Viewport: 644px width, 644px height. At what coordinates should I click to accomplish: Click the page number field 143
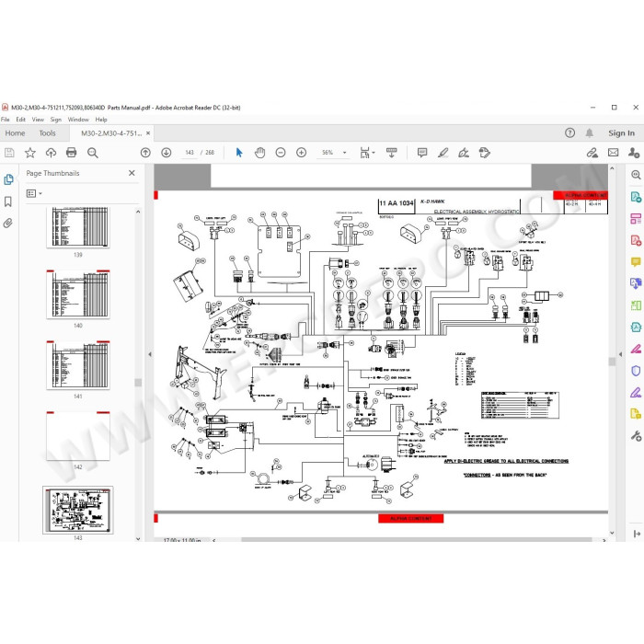coord(190,153)
